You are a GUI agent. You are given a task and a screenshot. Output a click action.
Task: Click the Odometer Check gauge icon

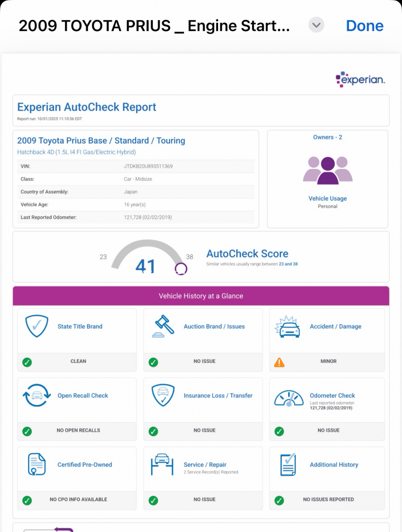(289, 398)
